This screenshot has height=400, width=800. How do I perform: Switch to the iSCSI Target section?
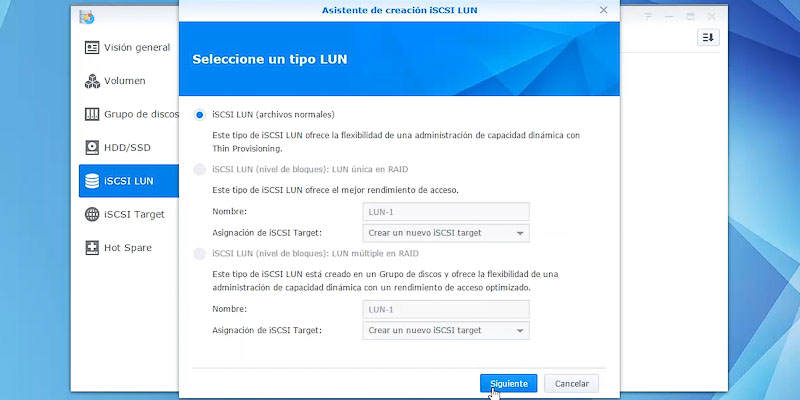pyautogui.click(x=129, y=214)
